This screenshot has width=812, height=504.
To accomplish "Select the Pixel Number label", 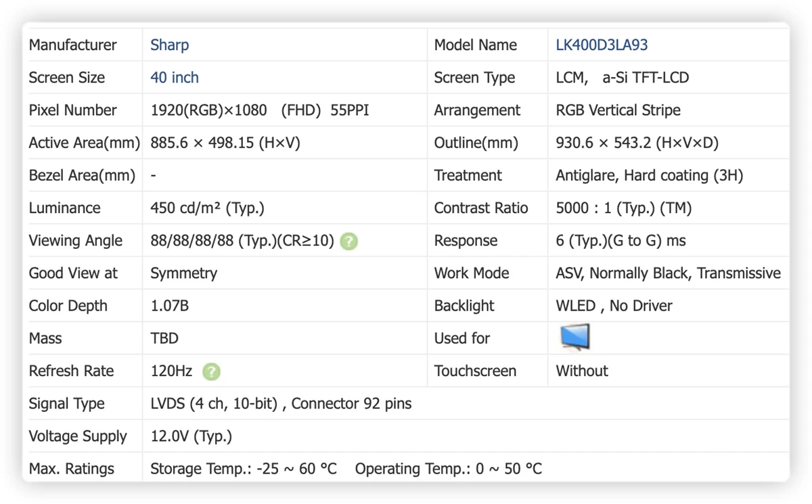I will point(72,110).
